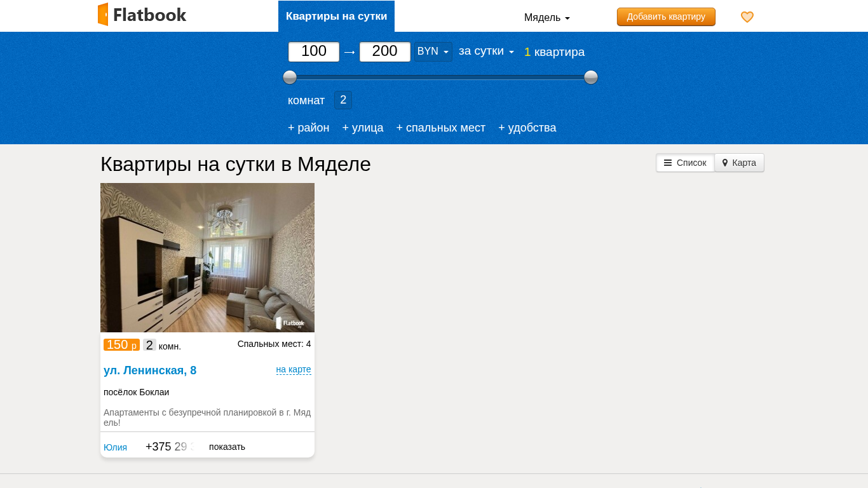Open the Мядель city dropdown
Screen dimensions: 868x488
(546, 18)
